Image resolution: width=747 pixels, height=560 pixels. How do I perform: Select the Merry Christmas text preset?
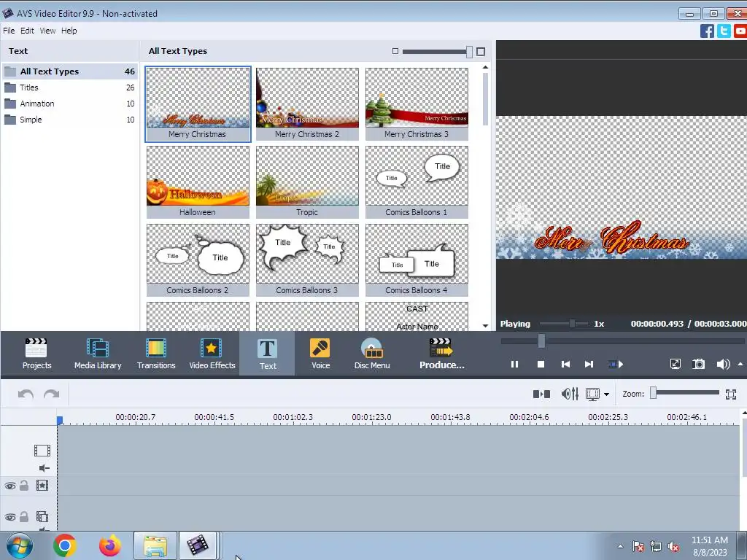tap(198, 104)
